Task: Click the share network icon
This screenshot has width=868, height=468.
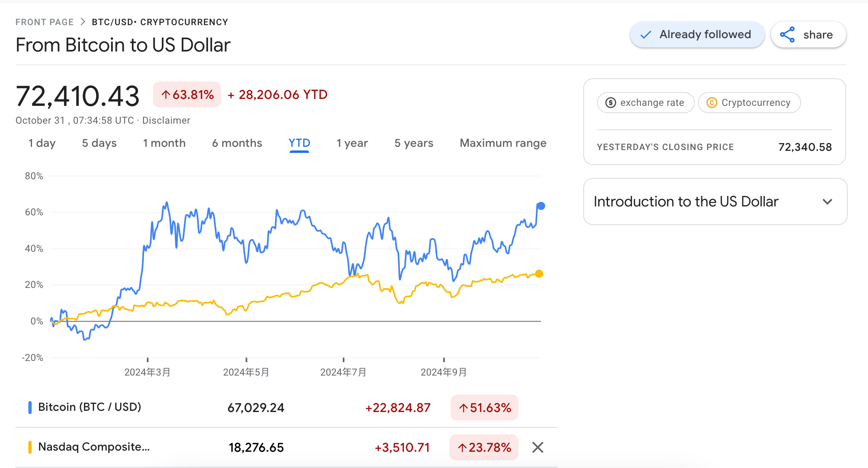Action: click(787, 35)
